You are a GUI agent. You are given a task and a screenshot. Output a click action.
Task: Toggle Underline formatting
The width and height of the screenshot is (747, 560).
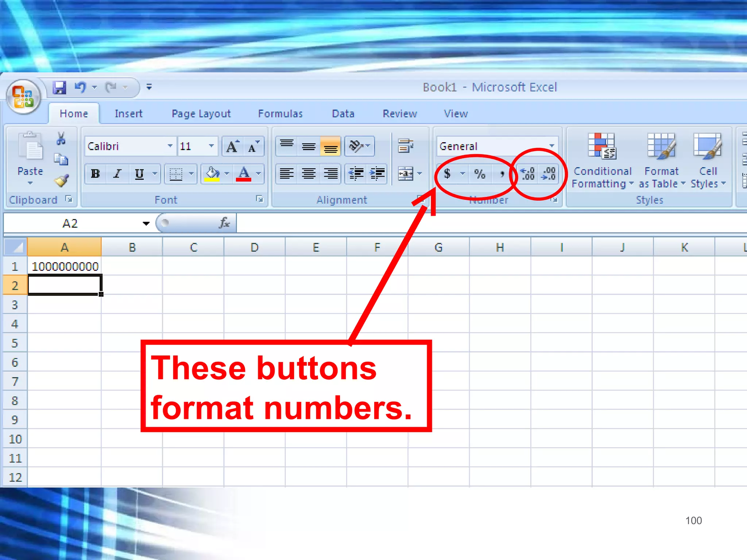[x=139, y=174]
